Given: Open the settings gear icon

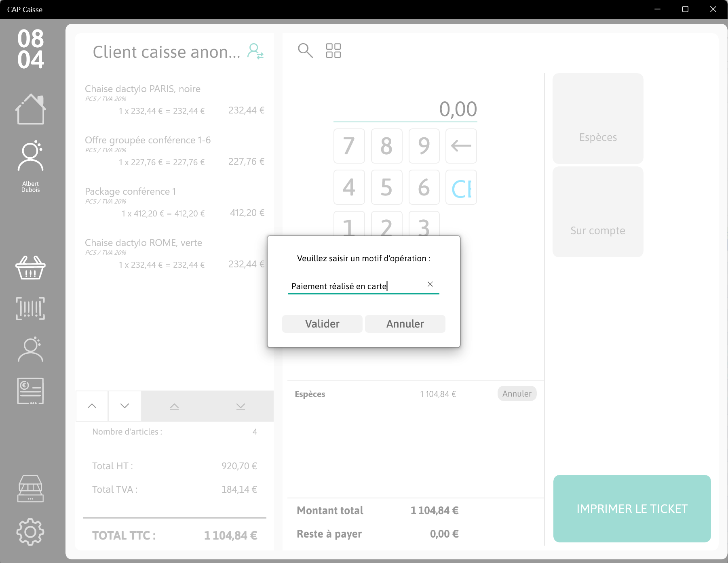Looking at the screenshot, I should pos(31,532).
